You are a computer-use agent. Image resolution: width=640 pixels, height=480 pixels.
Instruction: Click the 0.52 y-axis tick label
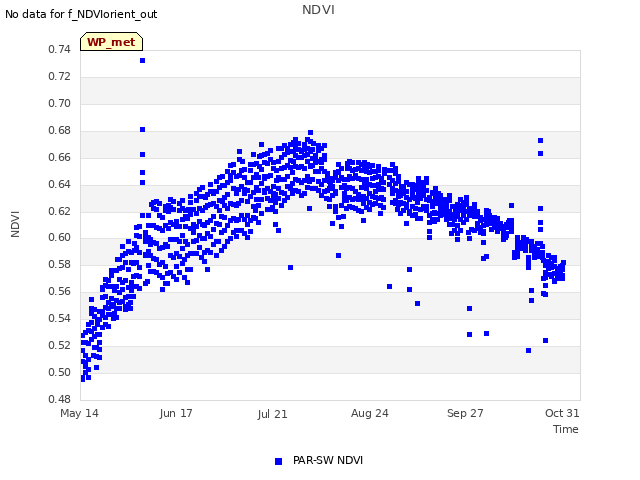tap(59, 345)
